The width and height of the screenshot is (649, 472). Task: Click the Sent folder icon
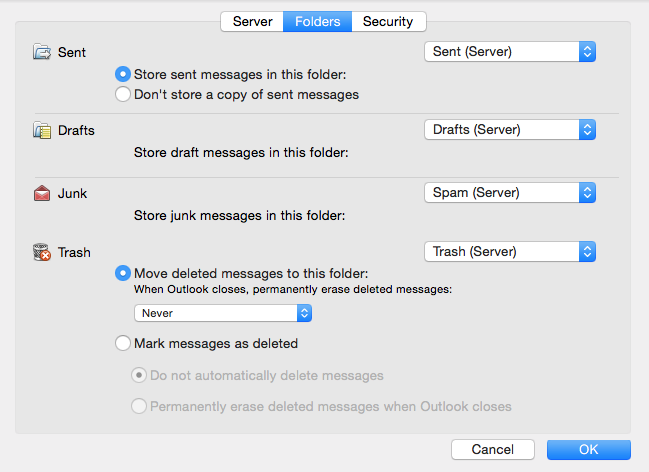click(x=42, y=52)
